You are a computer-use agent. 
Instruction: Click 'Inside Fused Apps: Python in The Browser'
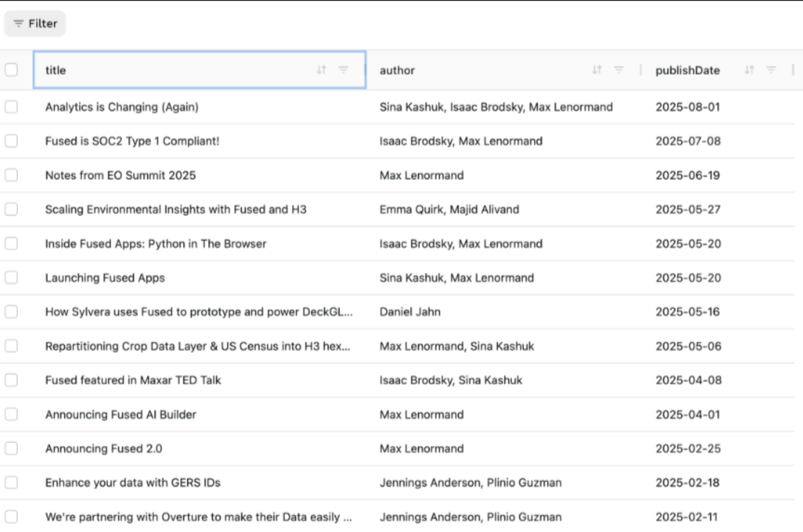[x=156, y=244]
